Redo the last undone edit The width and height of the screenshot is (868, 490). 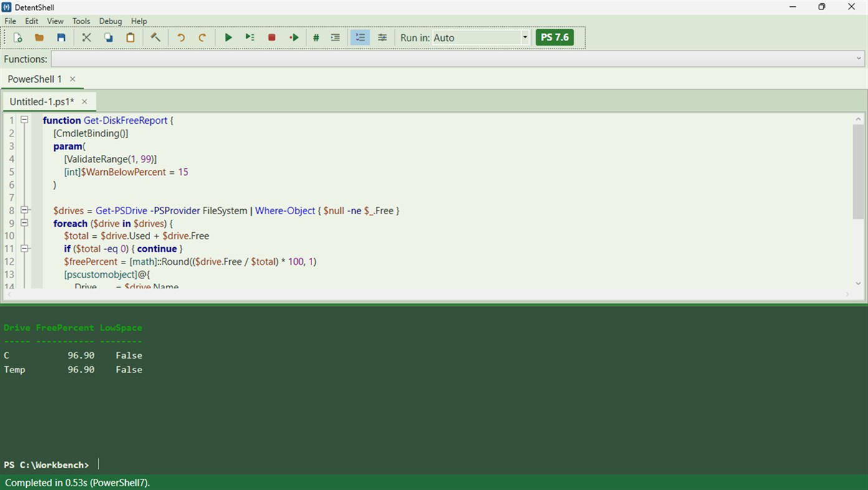coord(203,37)
